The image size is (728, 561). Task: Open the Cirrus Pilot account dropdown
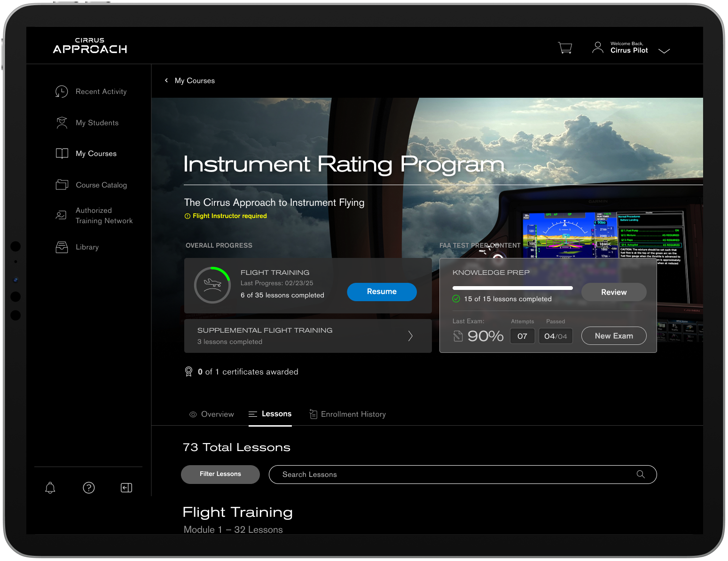click(x=664, y=51)
